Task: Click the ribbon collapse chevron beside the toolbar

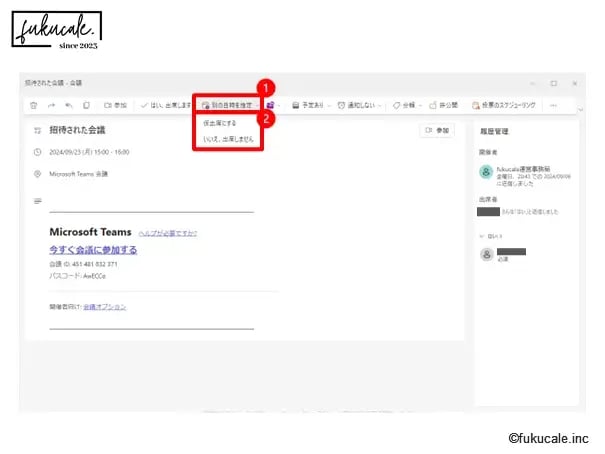Action: pos(580,109)
